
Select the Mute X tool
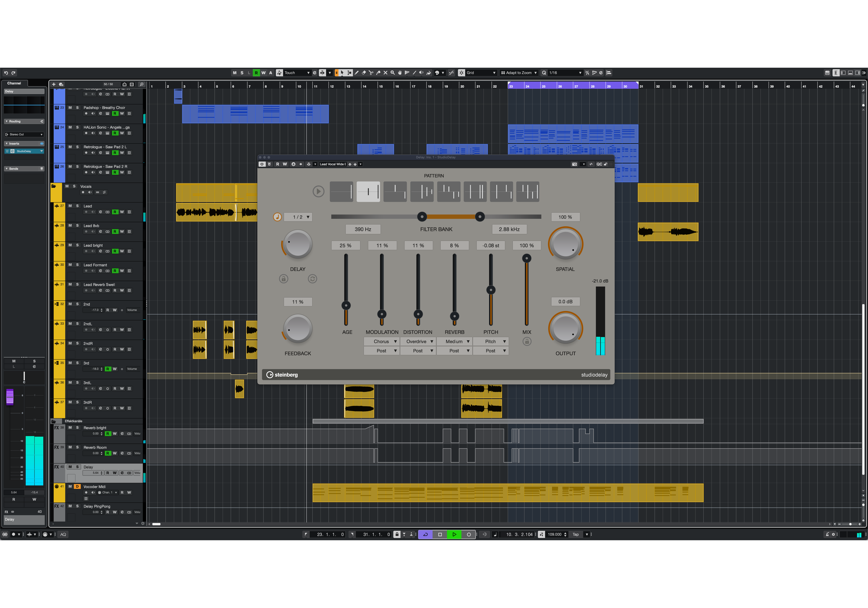386,73
